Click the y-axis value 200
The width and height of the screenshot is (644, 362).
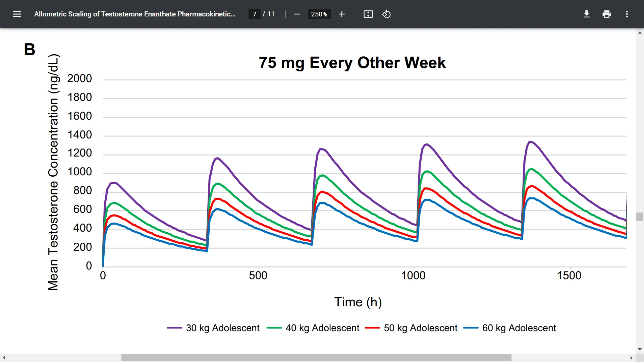[x=83, y=247]
